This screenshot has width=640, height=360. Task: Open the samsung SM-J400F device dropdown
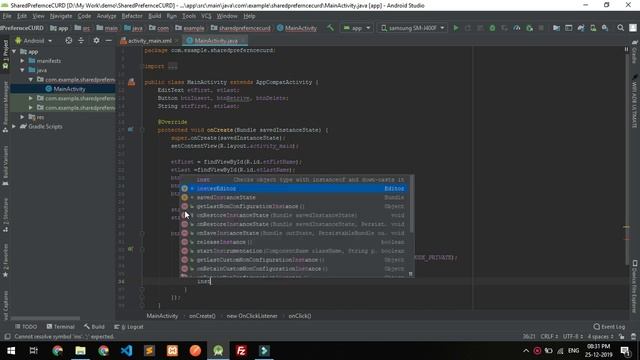[x=413, y=28]
